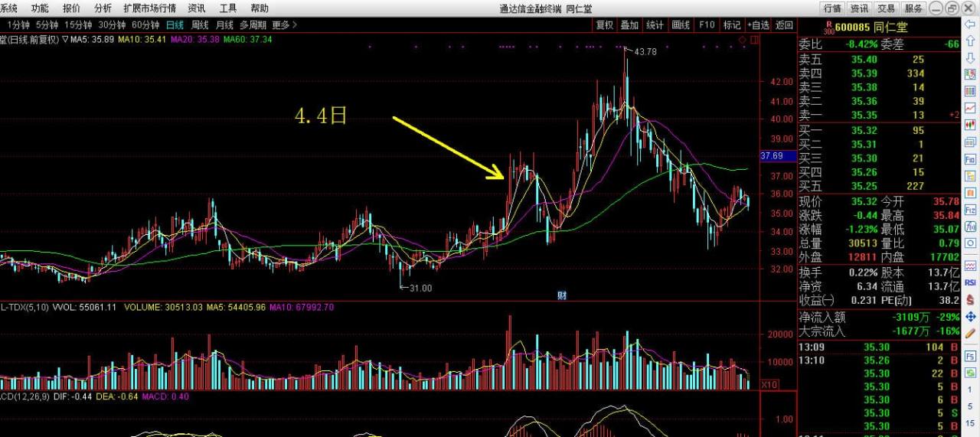Open the line chart icon in right sidebar
The height and width of the screenshot is (437, 980).
tap(970, 107)
